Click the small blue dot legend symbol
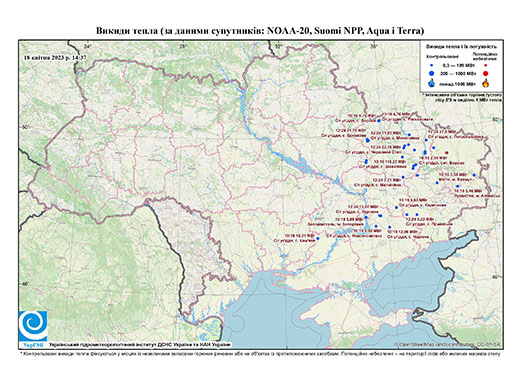Screen dimensions: 520x368 432,65
